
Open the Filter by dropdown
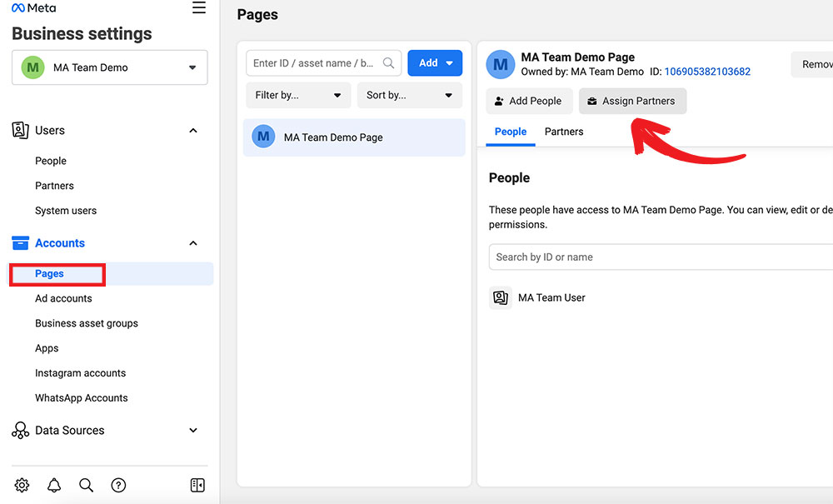pyautogui.click(x=298, y=95)
